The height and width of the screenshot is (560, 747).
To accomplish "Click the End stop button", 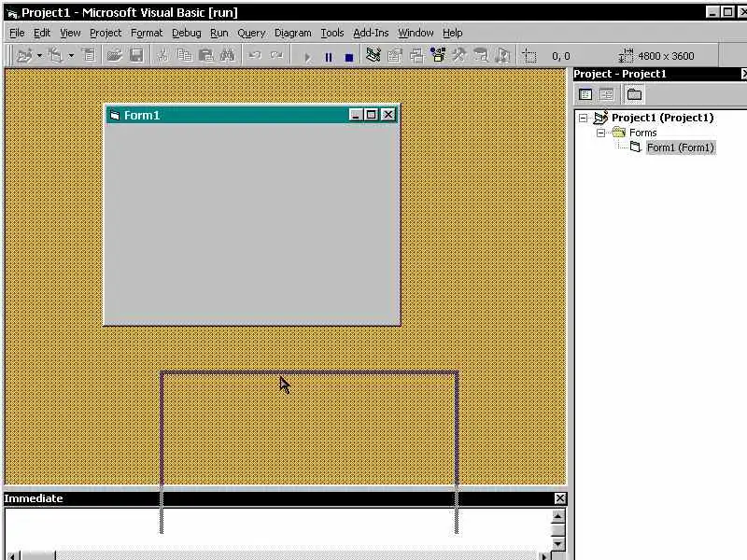I will click(x=349, y=57).
